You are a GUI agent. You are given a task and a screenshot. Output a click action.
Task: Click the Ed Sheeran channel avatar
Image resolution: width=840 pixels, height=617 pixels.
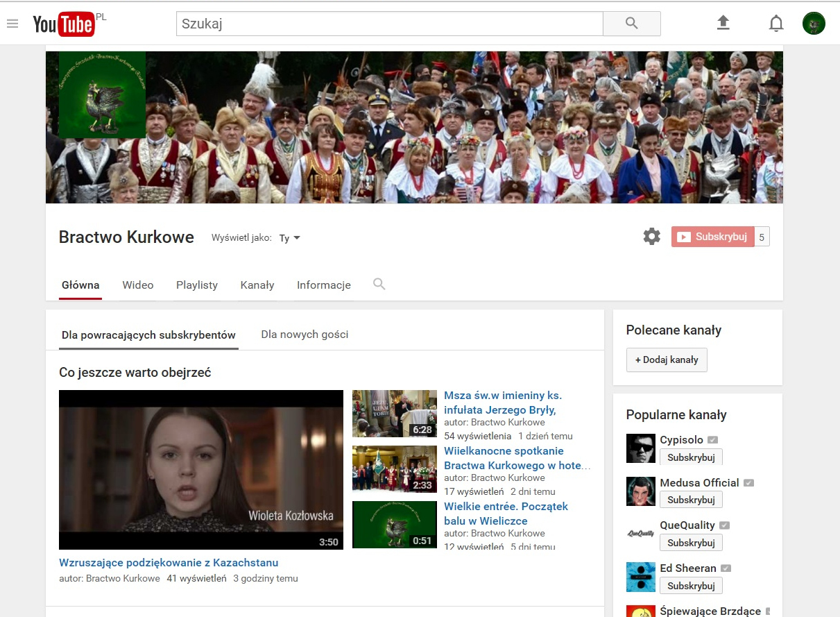(x=641, y=577)
